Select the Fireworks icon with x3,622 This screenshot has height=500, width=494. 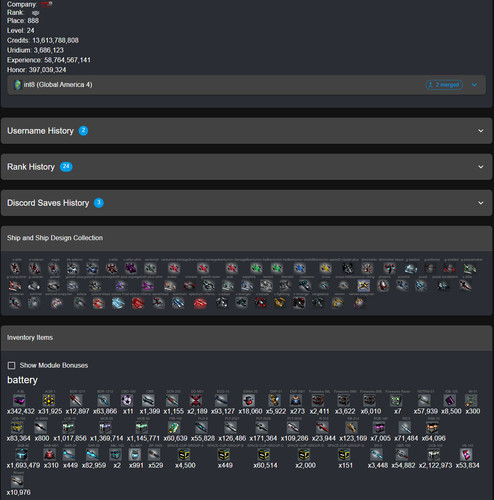[343, 400]
